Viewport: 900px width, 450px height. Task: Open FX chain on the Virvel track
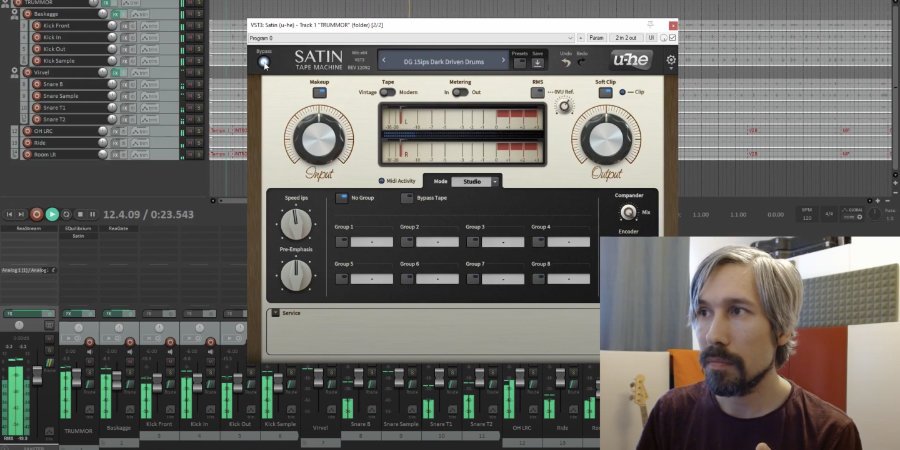tap(115, 72)
